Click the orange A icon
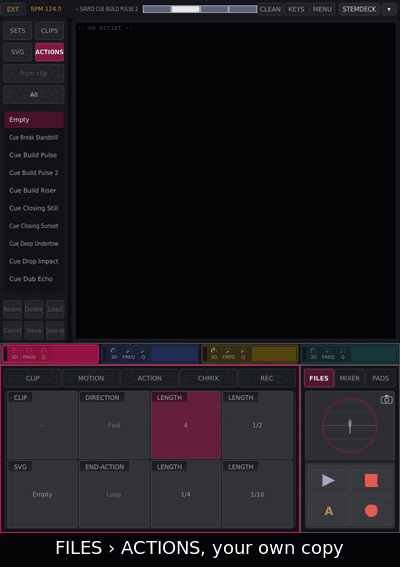 (x=328, y=511)
